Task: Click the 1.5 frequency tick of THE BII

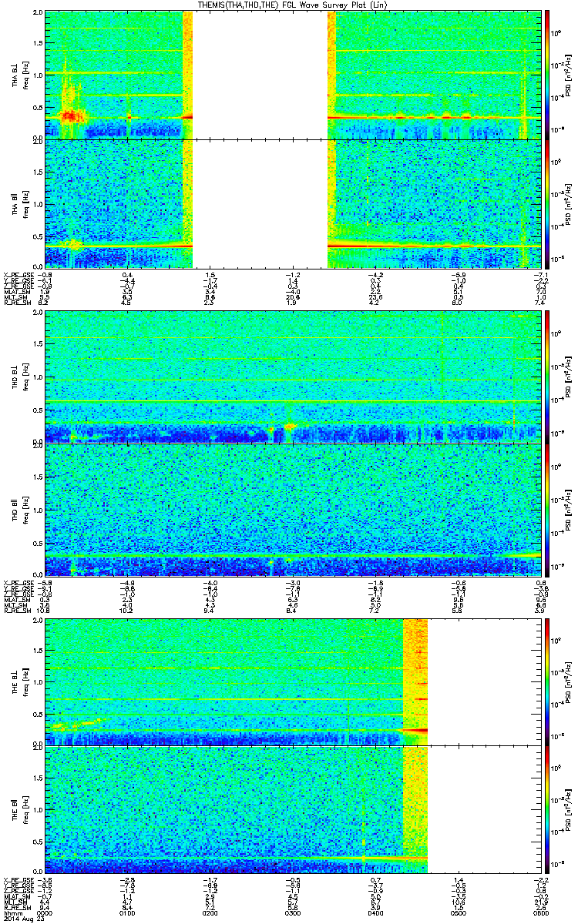Action: coord(37,779)
